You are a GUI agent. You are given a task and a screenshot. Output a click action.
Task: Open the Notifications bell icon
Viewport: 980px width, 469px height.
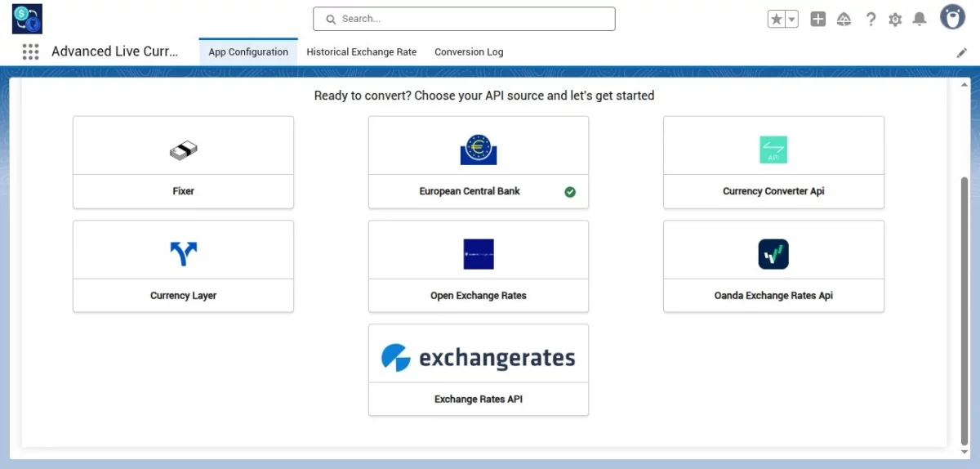click(920, 19)
